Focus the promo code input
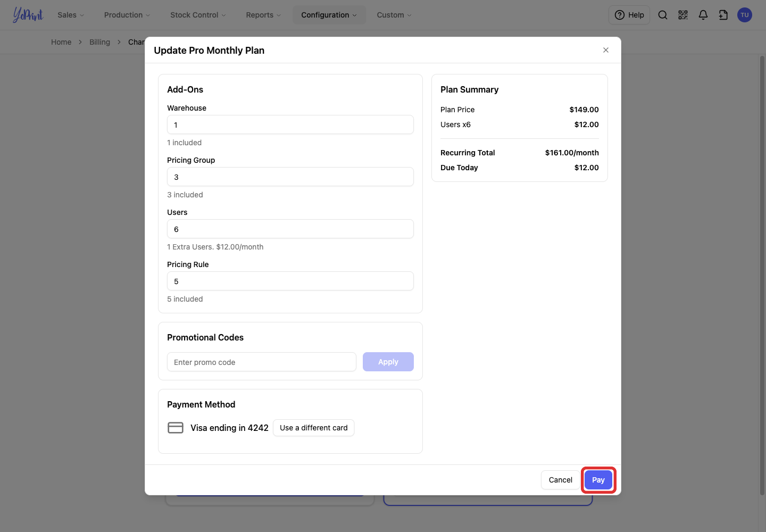 [262, 362]
